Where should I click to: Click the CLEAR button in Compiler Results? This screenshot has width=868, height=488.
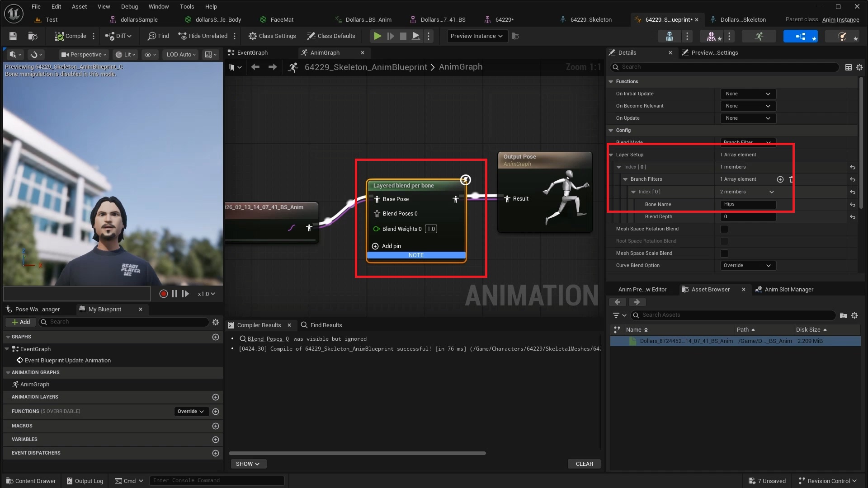tap(584, 464)
